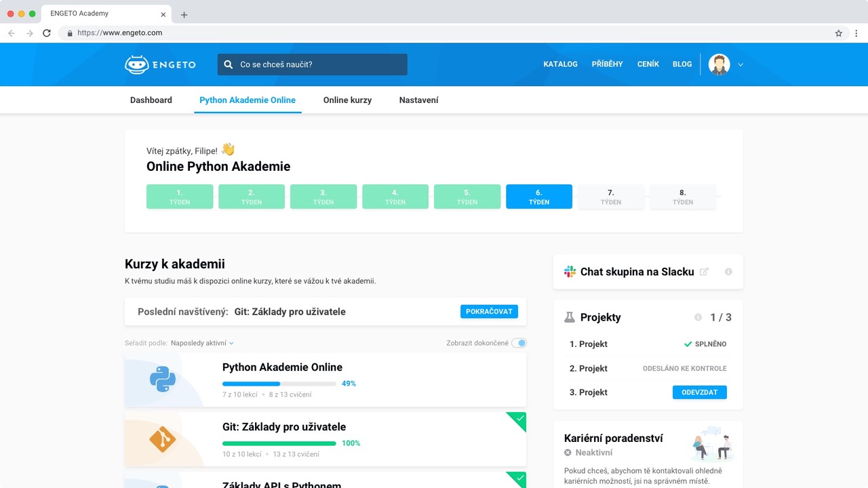Click the Co se chceš naučit search field
The width and height of the screenshot is (868, 488).
point(313,64)
